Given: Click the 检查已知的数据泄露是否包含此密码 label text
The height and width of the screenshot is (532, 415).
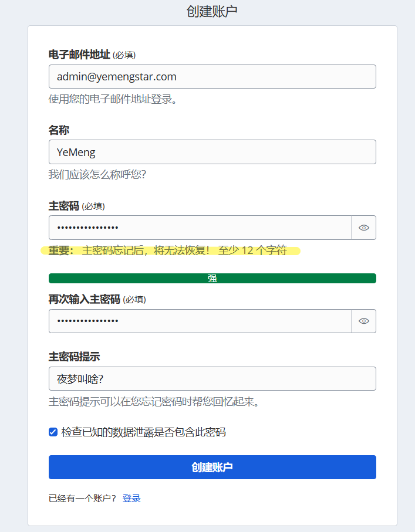Looking at the screenshot, I should click(x=143, y=432).
